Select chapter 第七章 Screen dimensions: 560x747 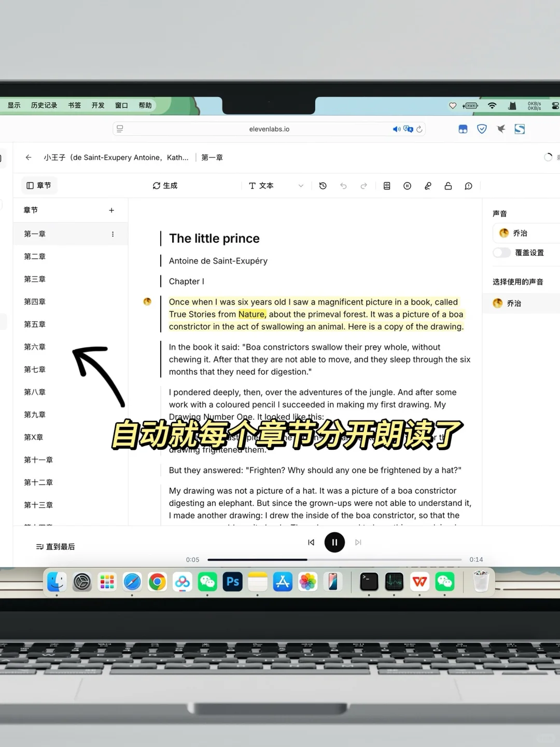click(71, 369)
